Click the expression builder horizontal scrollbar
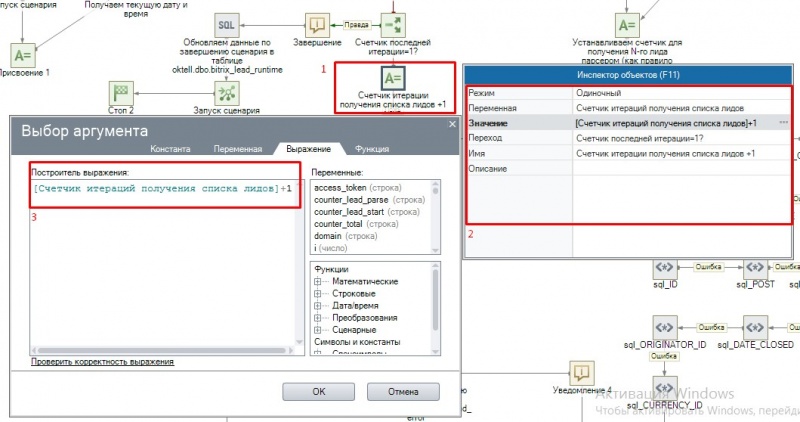Screen dimensions: 800x422 163,351
